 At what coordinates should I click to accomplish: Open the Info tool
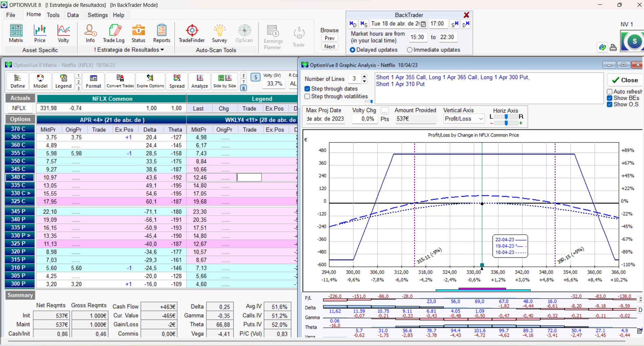click(x=90, y=34)
